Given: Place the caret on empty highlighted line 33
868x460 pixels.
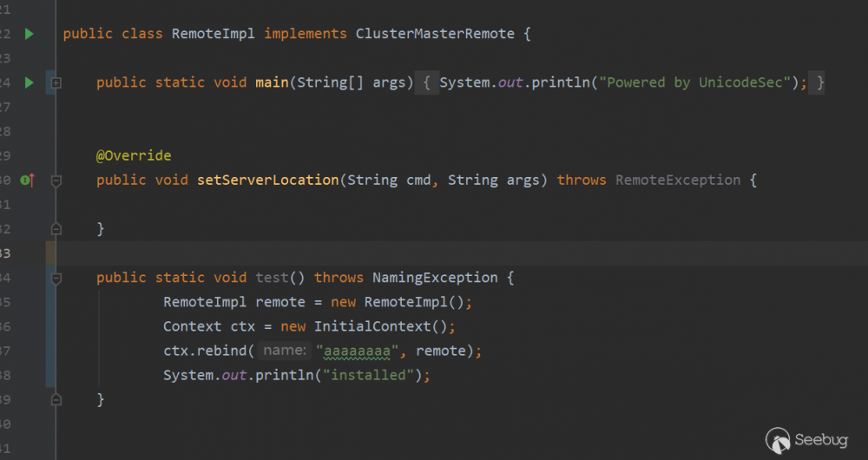Looking at the screenshot, I should click(x=462, y=253).
